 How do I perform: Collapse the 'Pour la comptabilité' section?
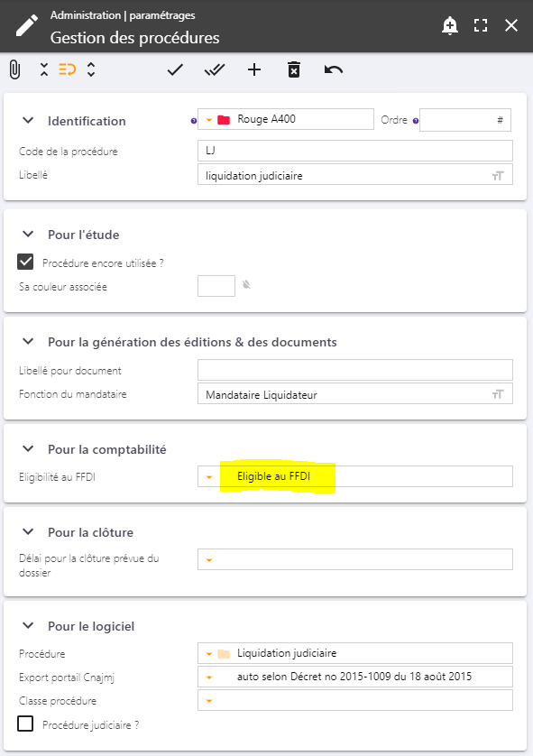coord(29,449)
